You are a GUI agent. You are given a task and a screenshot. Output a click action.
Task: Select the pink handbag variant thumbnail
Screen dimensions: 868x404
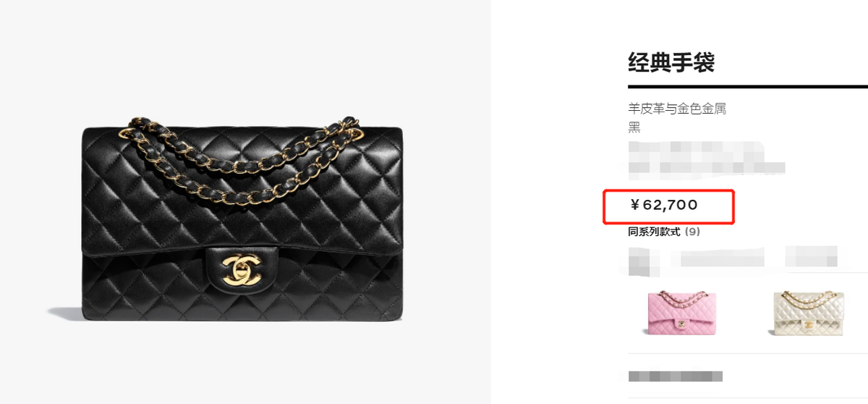pyautogui.click(x=681, y=313)
